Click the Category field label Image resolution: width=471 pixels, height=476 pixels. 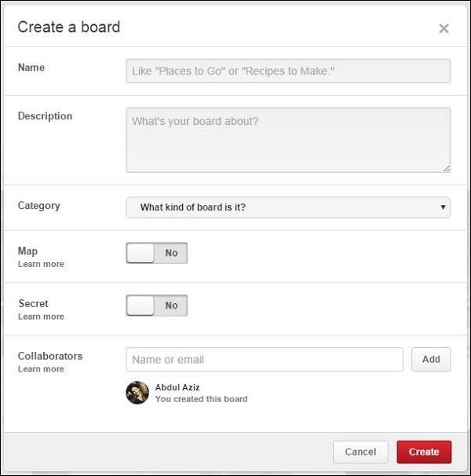pos(38,206)
